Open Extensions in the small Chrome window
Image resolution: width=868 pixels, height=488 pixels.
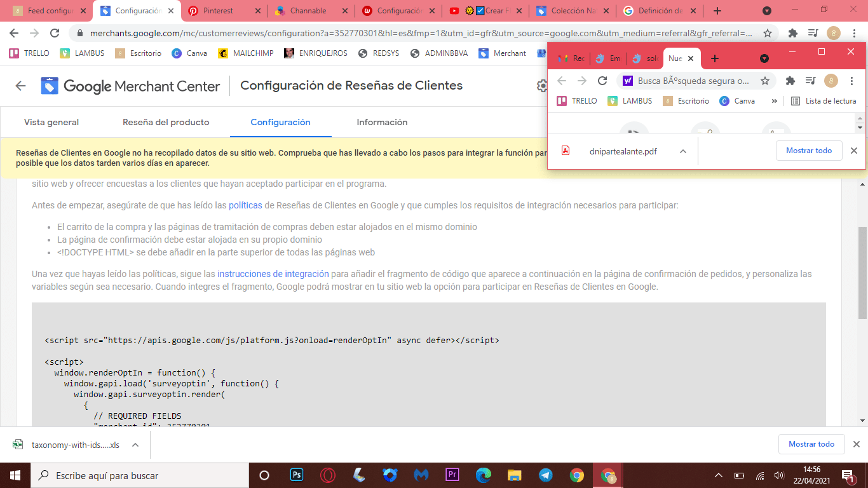(790, 81)
